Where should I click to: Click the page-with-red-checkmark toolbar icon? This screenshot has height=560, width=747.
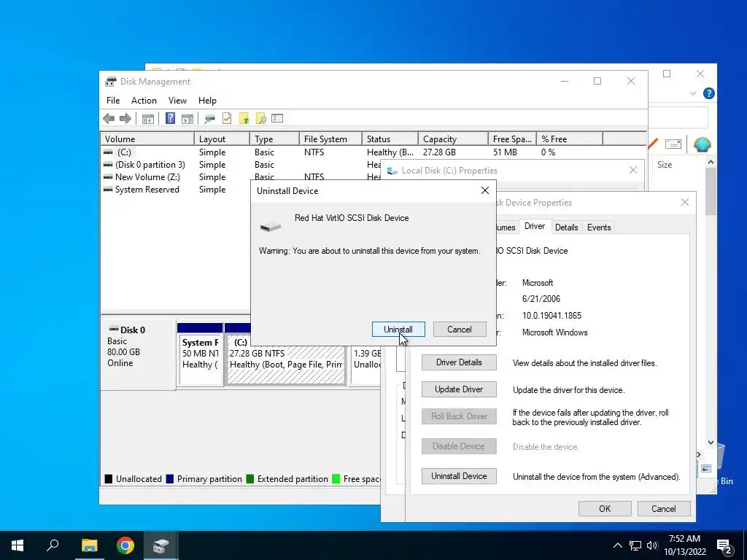227,119
